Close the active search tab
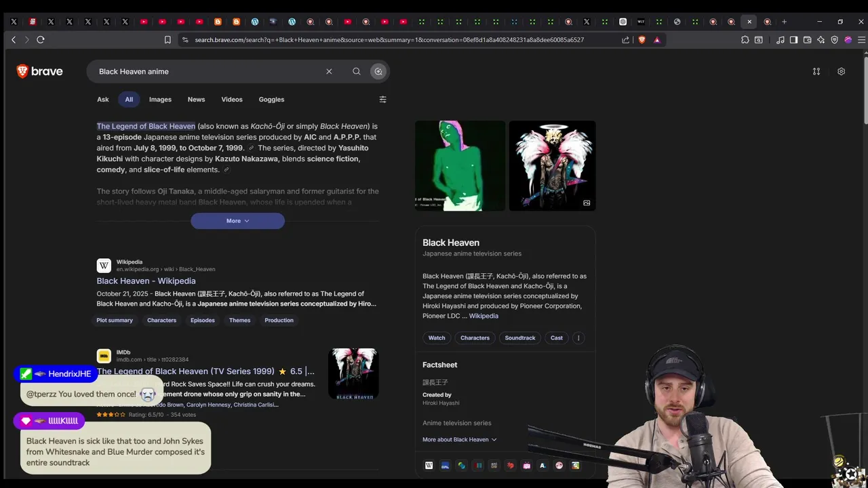Image resolution: width=868 pixels, height=488 pixels. coord(749,22)
